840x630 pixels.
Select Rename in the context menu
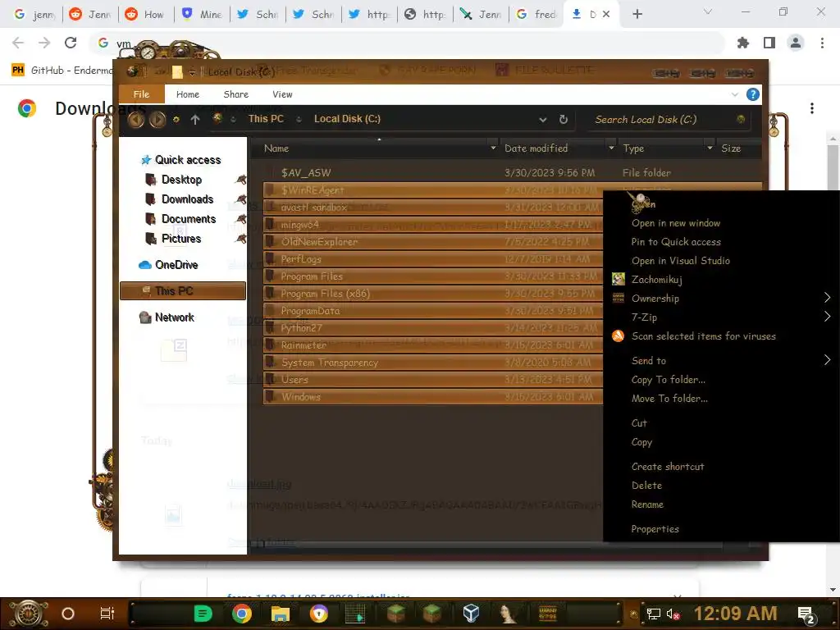tap(647, 504)
